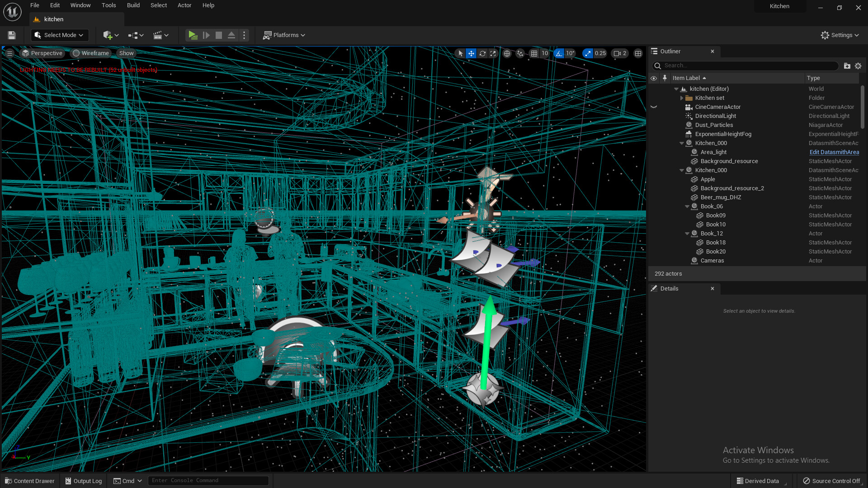Toggle rotation angle snapping
The height and width of the screenshot is (488, 868).
pos(559,53)
